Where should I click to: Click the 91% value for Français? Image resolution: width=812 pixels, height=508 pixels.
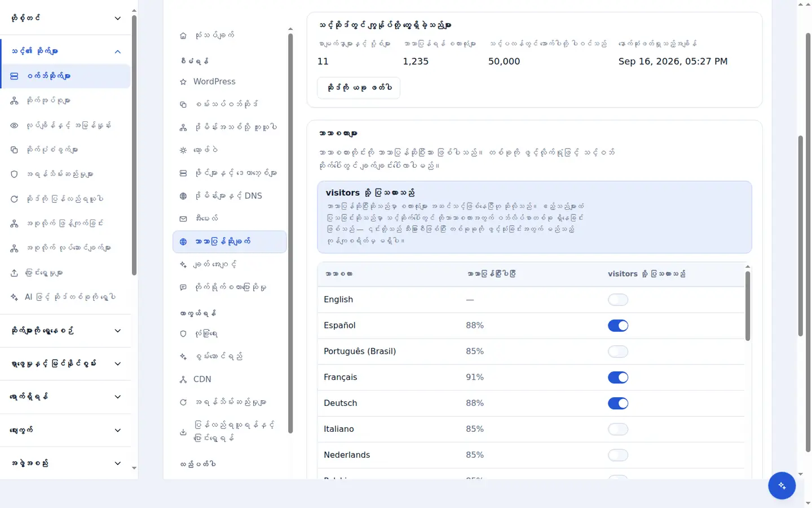[475, 377]
